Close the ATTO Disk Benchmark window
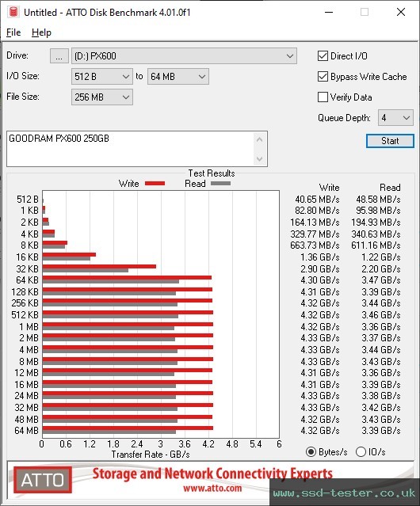 tap(401, 12)
